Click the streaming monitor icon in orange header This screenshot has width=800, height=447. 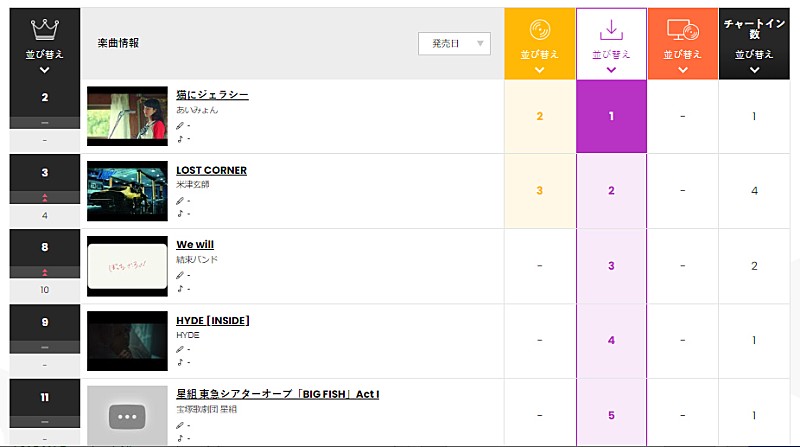coord(682,31)
